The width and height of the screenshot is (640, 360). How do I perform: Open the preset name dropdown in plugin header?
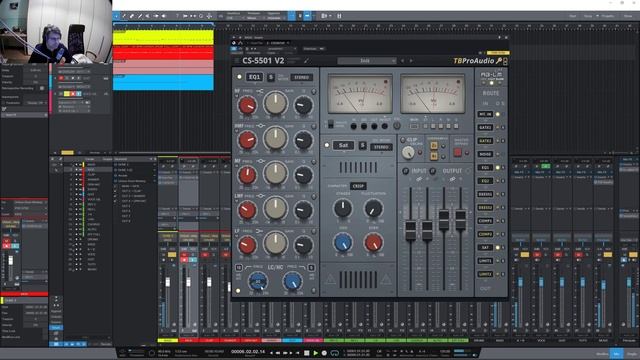[x=367, y=61]
